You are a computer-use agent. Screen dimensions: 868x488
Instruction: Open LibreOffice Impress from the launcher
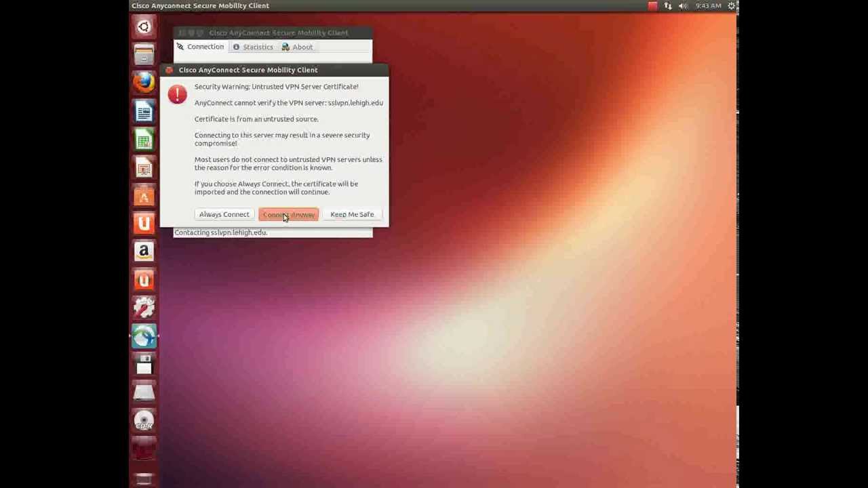144,167
